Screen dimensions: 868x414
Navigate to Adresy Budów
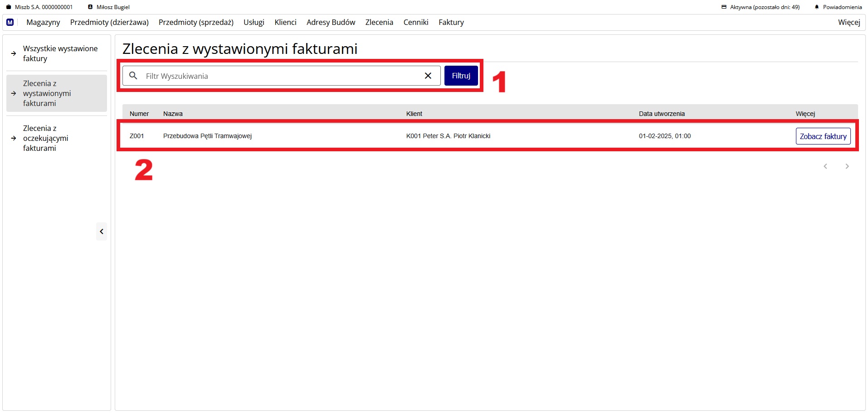331,22
